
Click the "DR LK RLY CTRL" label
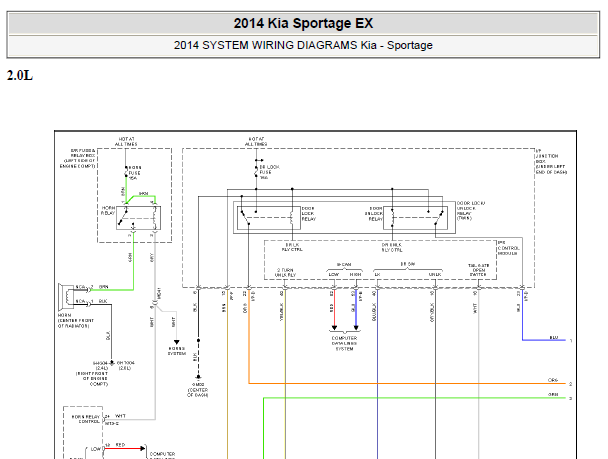pos(292,247)
